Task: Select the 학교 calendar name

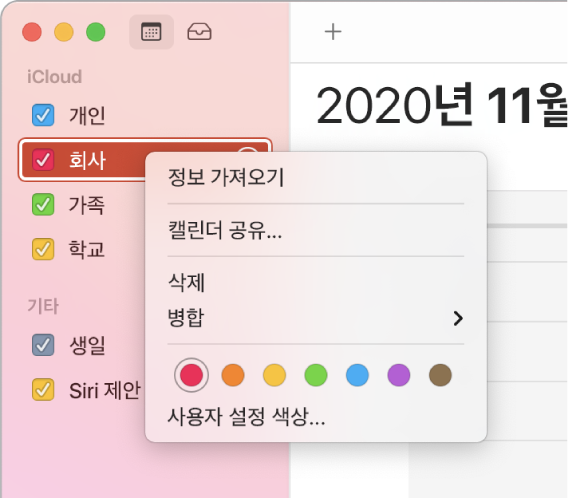Action: point(87,249)
